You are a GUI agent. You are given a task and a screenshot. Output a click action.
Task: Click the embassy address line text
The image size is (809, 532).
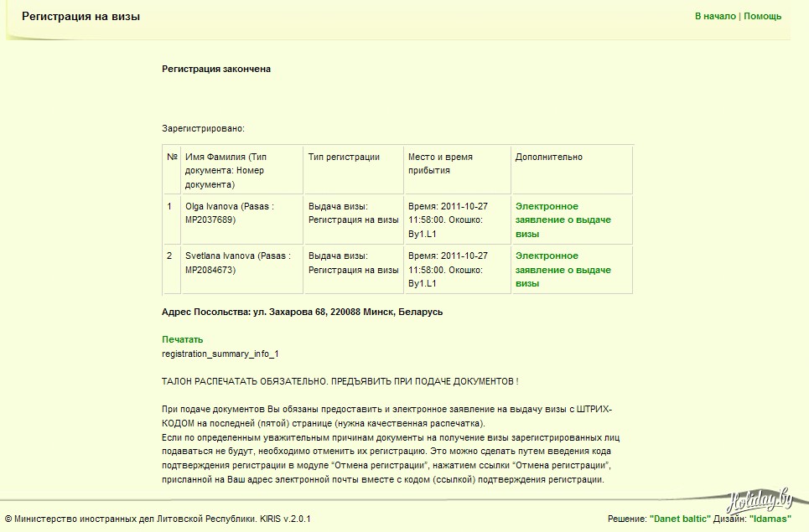point(302,312)
